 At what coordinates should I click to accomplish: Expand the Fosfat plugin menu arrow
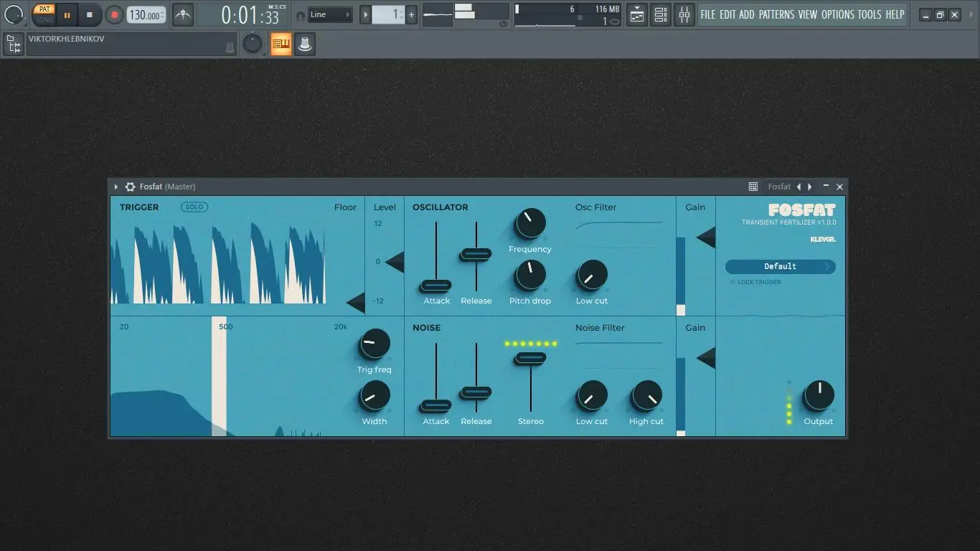[116, 187]
